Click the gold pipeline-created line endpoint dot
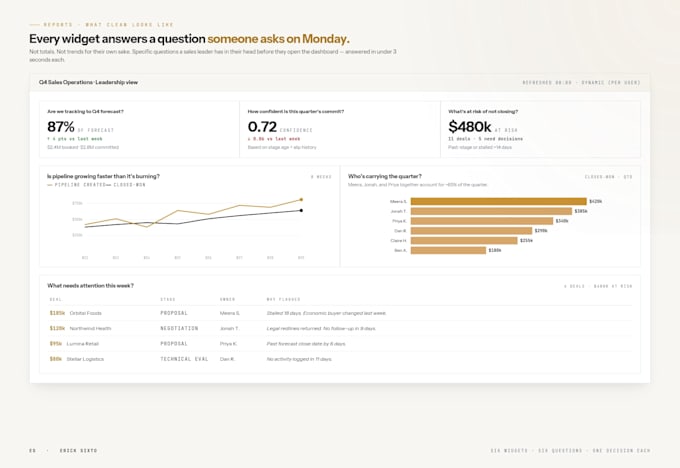The height and width of the screenshot is (468, 680). pos(301,200)
